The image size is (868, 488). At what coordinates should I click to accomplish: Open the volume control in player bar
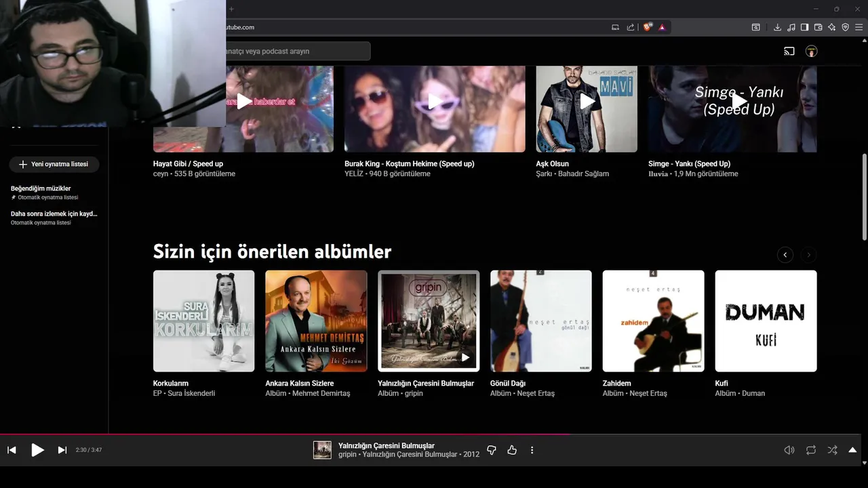789,450
